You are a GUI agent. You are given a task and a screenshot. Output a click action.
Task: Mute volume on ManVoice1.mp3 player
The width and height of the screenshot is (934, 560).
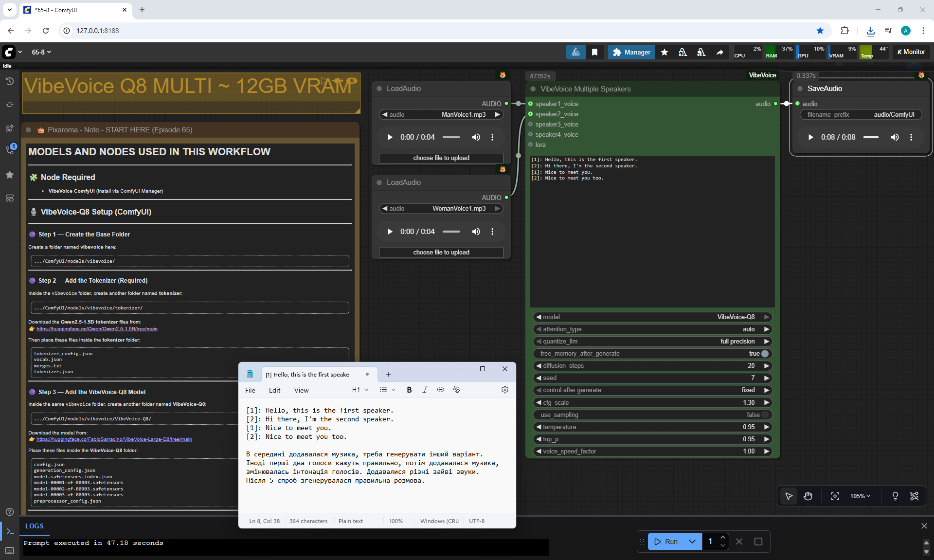point(476,137)
